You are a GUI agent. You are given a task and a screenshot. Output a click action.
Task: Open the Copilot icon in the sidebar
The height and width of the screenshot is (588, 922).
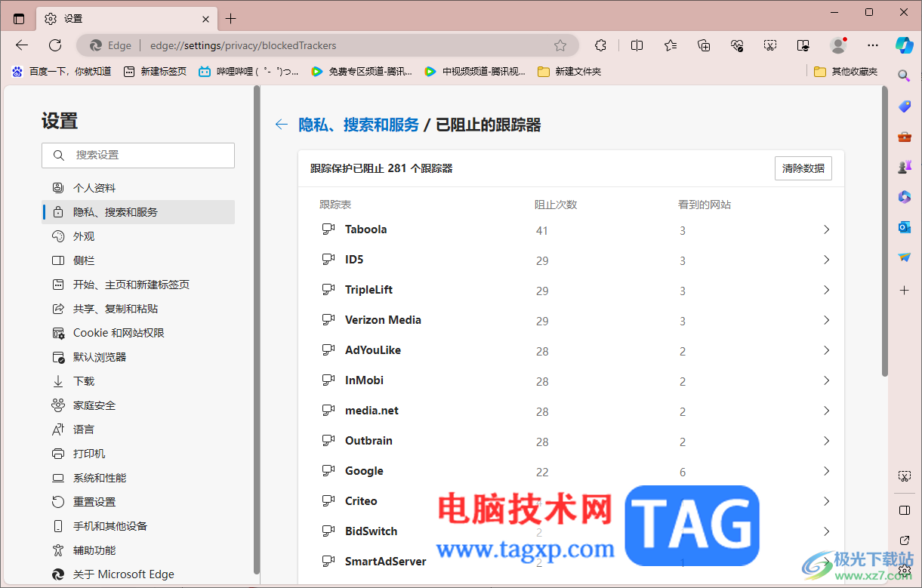click(904, 45)
